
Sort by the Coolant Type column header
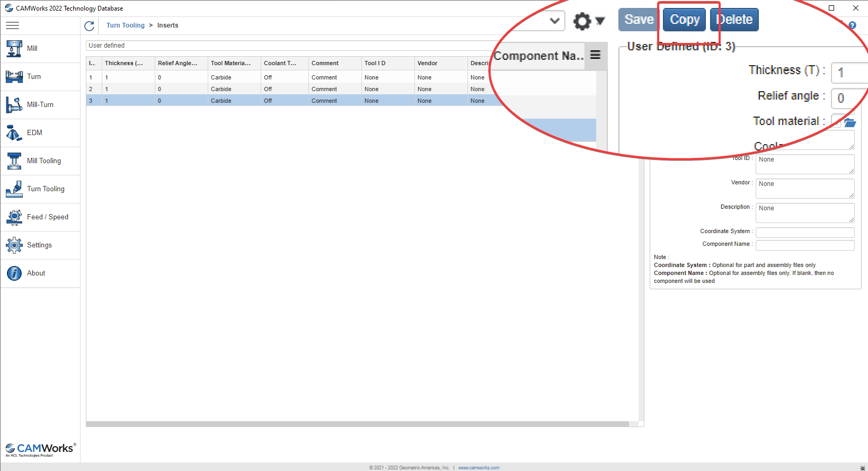point(285,63)
